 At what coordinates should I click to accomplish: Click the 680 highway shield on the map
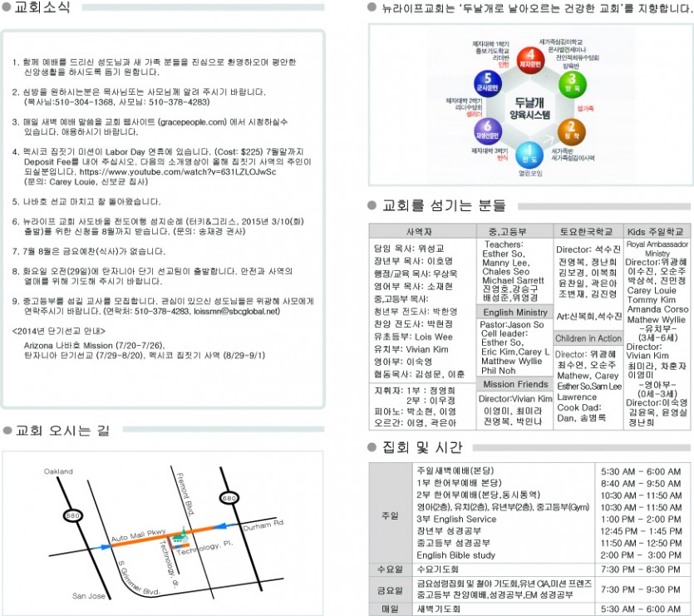tap(229, 498)
